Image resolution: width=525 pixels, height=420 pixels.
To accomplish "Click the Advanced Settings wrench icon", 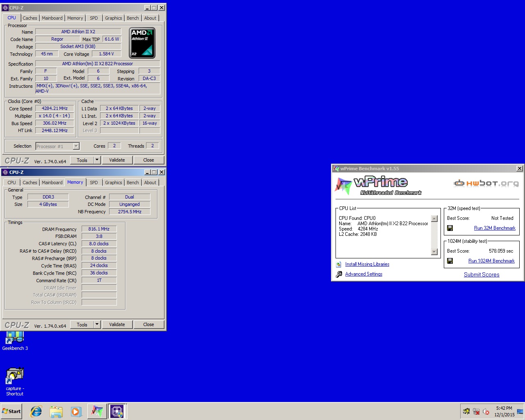I will click(339, 274).
